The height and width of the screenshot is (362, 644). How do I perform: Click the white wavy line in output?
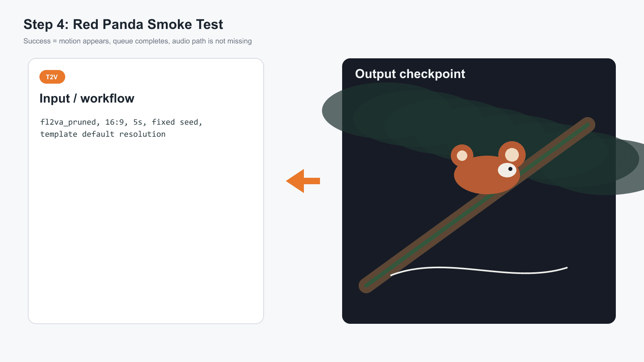coord(479,270)
